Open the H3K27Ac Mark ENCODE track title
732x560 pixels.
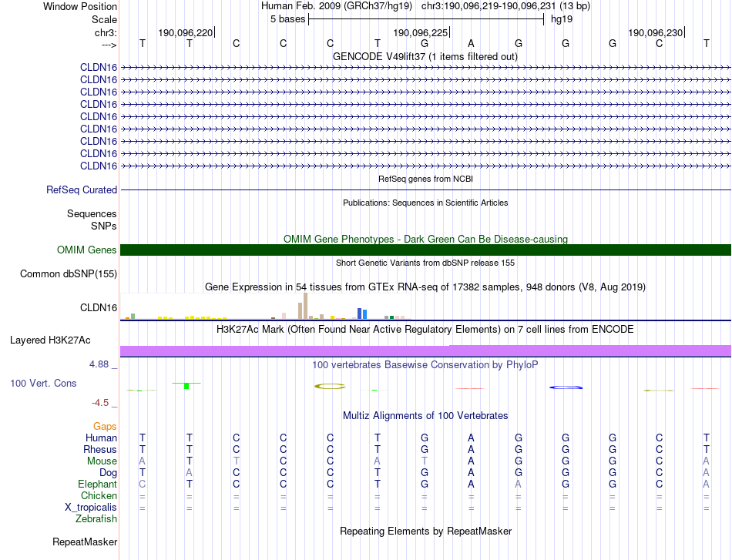pyautogui.click(x=425, y=330)
